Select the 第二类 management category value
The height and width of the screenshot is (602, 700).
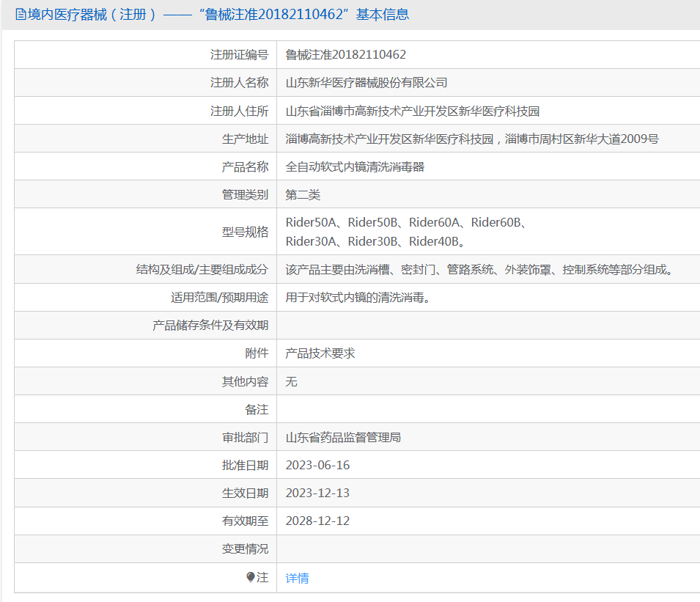pos(303,195)
